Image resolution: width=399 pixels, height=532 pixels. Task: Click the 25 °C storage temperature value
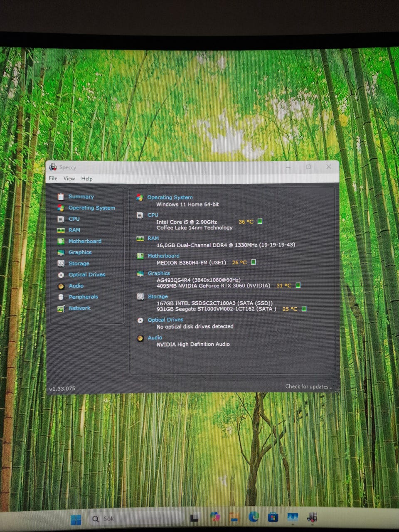pyautogui.click(x=290, y=309)
